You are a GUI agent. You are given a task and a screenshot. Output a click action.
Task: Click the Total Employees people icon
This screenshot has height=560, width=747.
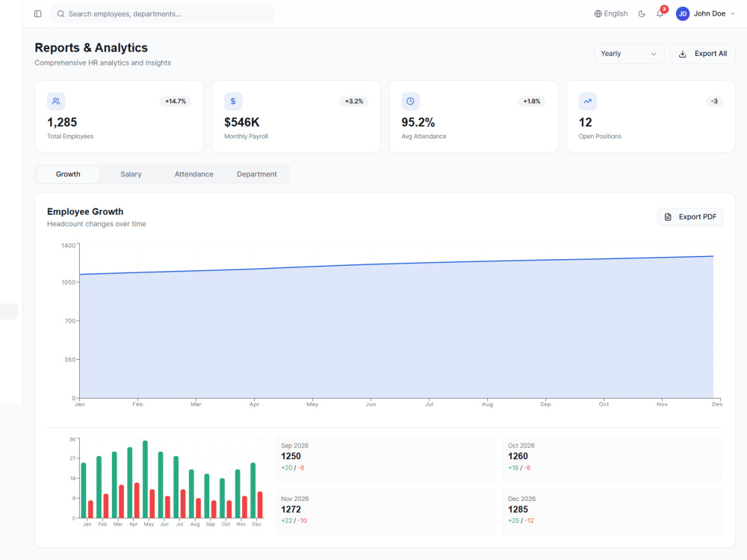[56, 101]
